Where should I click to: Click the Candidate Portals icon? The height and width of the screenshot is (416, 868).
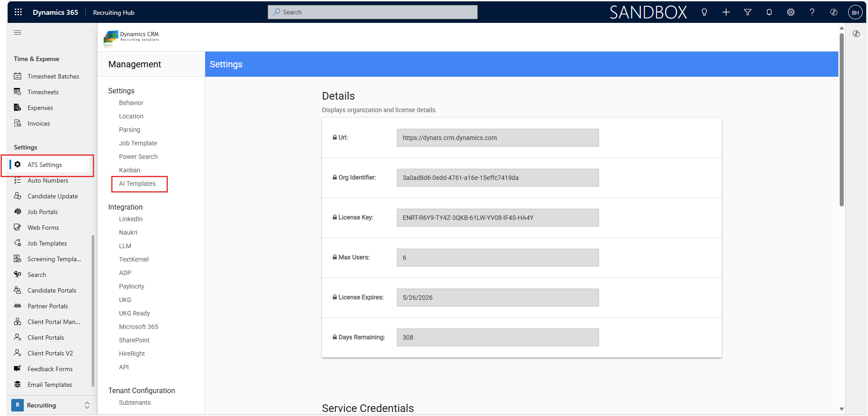point(18,290)
